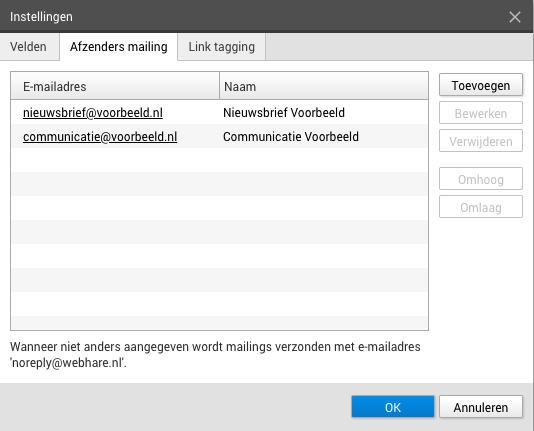Open the communicatie@voorbeeld.nl link
Viewport: 534px width, 431px height.
100,137
